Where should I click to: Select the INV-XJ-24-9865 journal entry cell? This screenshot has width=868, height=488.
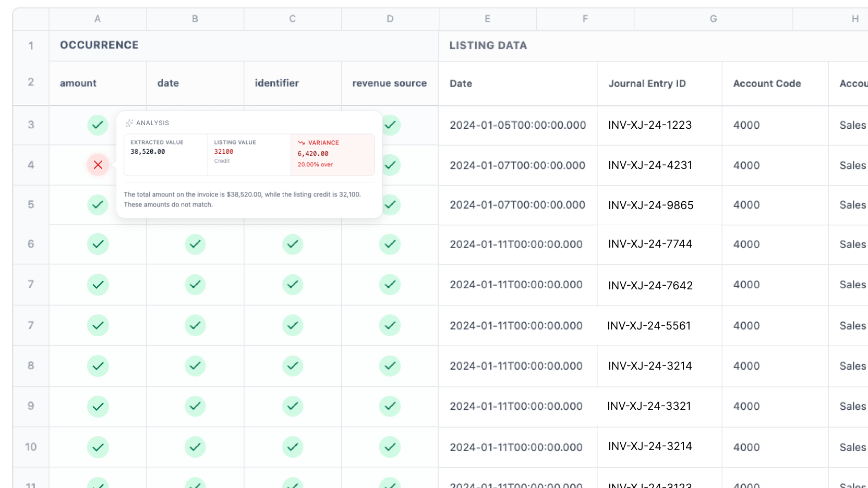coord(650,205)
